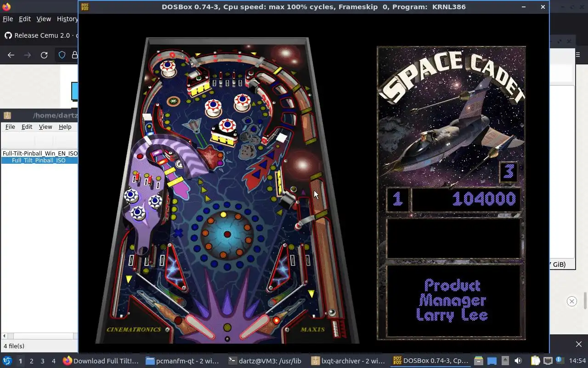Click the score display showing 104000

466,199
